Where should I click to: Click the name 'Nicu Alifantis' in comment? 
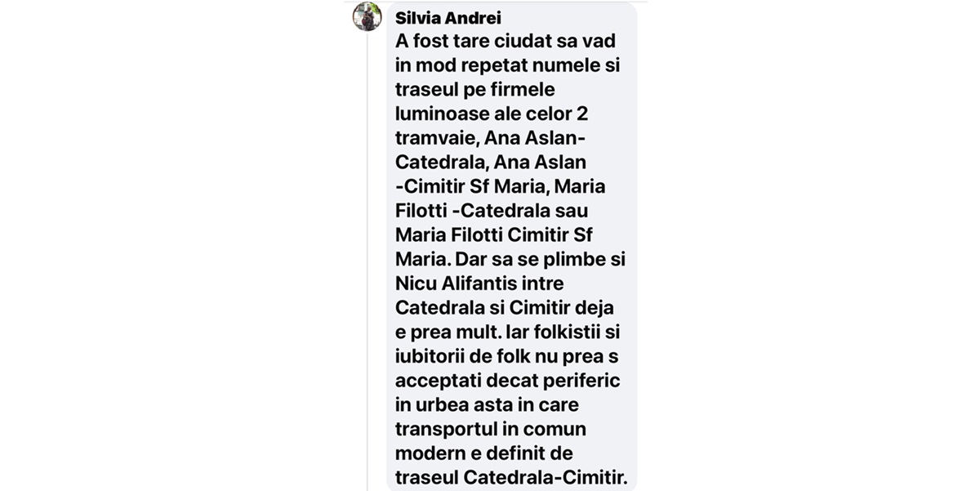click(x=454, y=283)
